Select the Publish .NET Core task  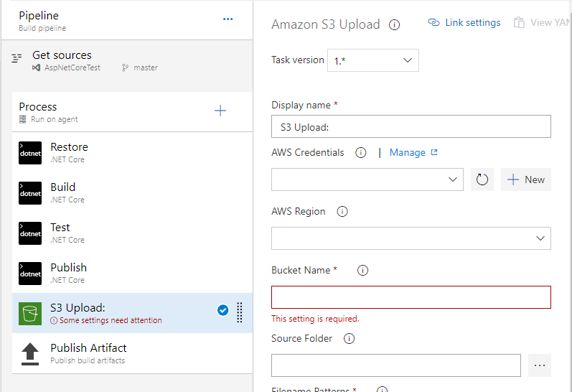(x=133, y=274)
